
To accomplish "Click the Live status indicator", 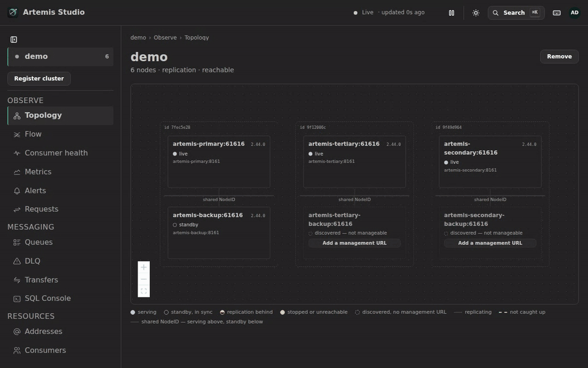I will 363,12.
